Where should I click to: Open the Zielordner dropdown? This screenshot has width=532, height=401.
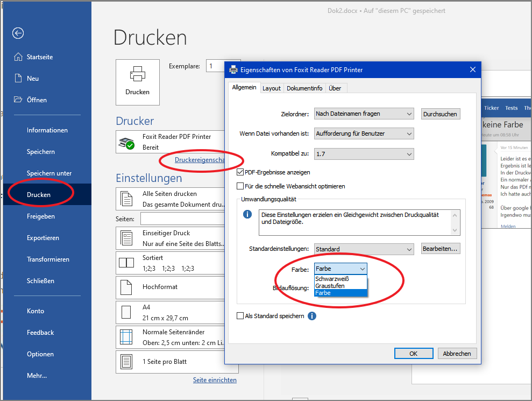coord(364,114)
